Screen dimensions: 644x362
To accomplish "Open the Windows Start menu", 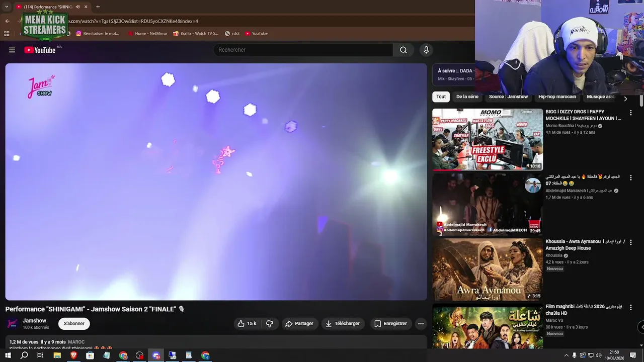I will click(x=8, y=355).
